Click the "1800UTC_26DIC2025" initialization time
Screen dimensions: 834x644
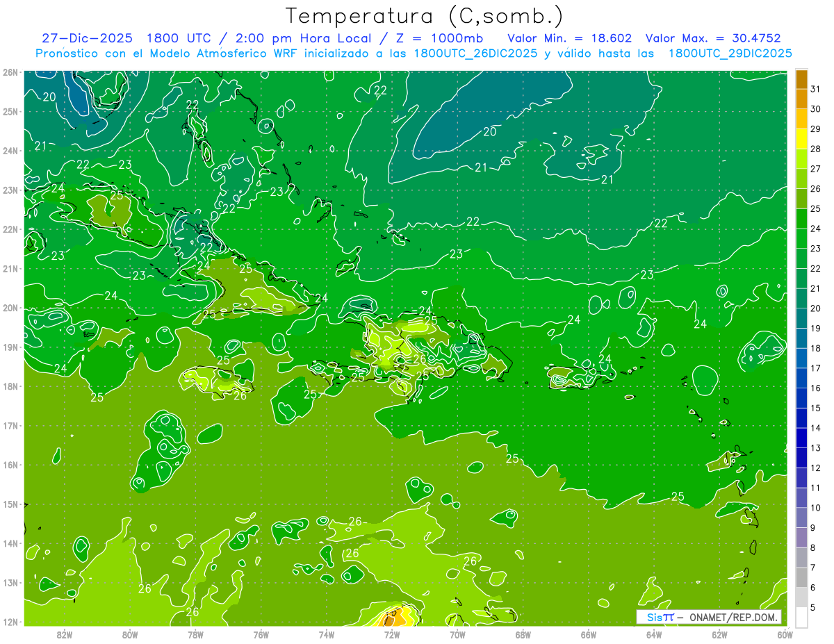pyautogui.click(x=475, y=53)
